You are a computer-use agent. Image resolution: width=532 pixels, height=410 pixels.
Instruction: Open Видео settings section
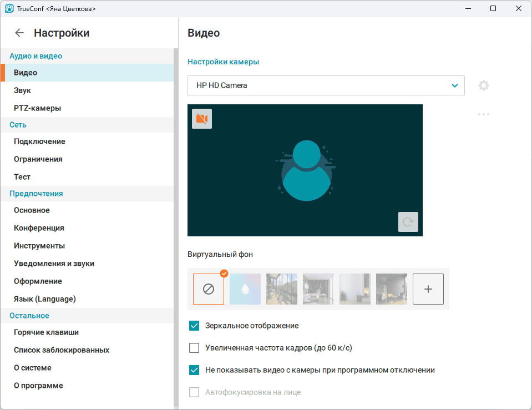click(x=87, y=73)
